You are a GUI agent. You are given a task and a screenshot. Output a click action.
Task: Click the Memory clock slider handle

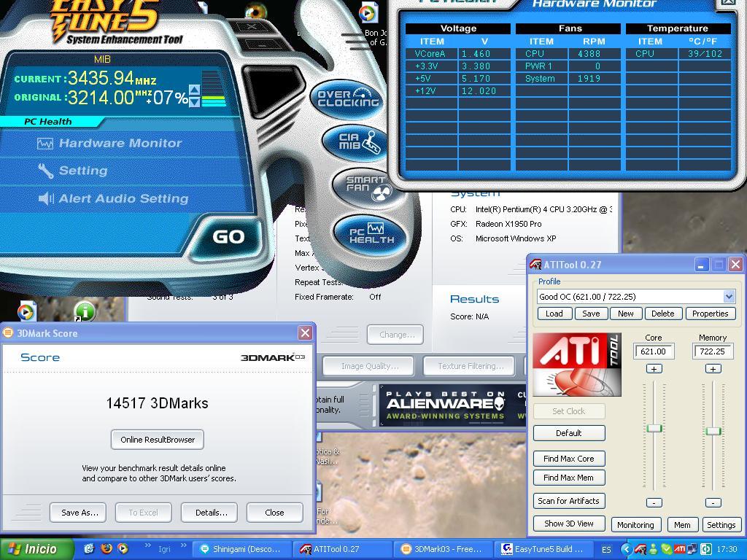click(713, 431)
